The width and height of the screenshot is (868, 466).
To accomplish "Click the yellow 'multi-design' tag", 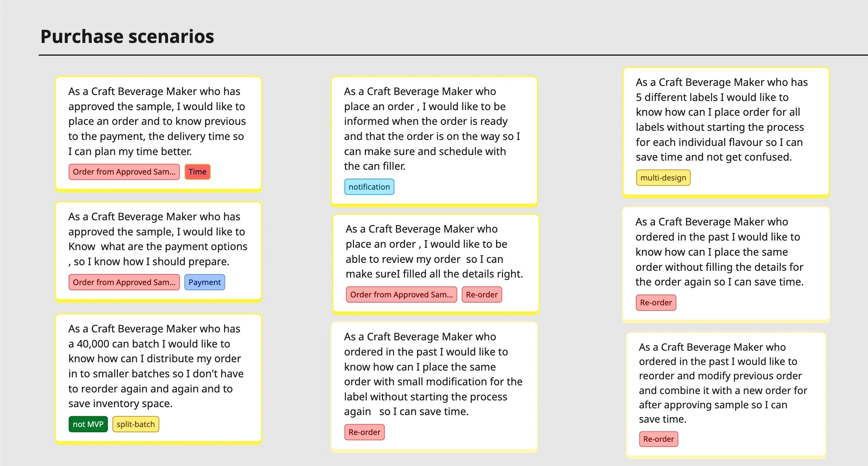I will pos(663,178).
